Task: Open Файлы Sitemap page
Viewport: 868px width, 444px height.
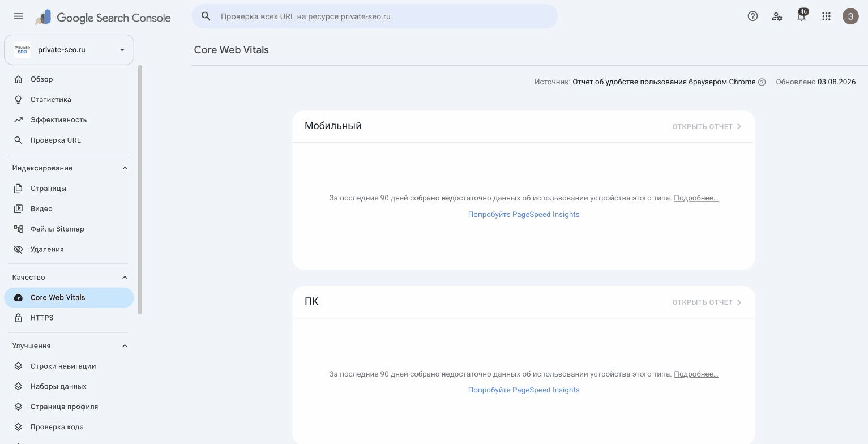Action: tap(69, 229)
